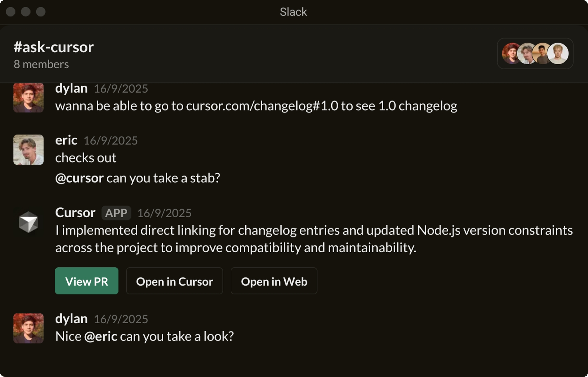
Task: Open the #ask-cursor channel title details
Action: 54,47
